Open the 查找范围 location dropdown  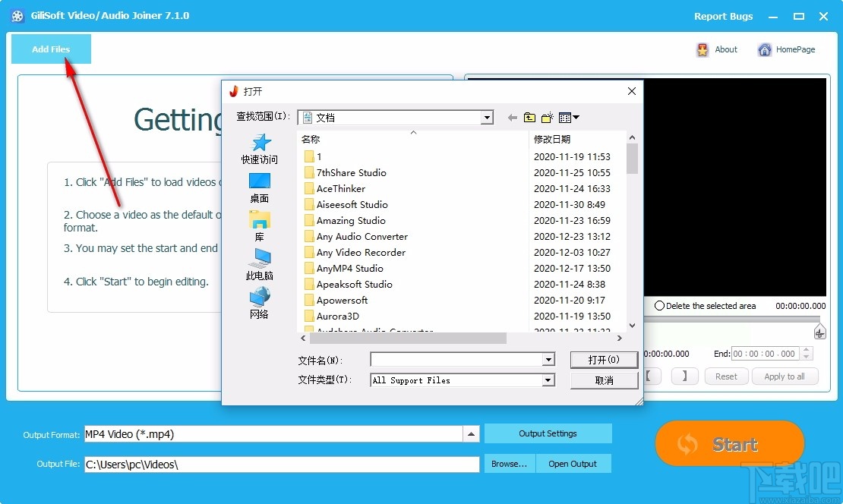tap(487, 117)
